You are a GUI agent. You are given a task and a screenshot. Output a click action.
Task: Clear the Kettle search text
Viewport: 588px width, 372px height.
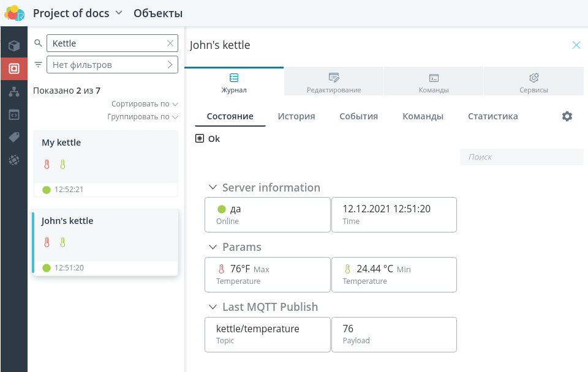[170, 43]
